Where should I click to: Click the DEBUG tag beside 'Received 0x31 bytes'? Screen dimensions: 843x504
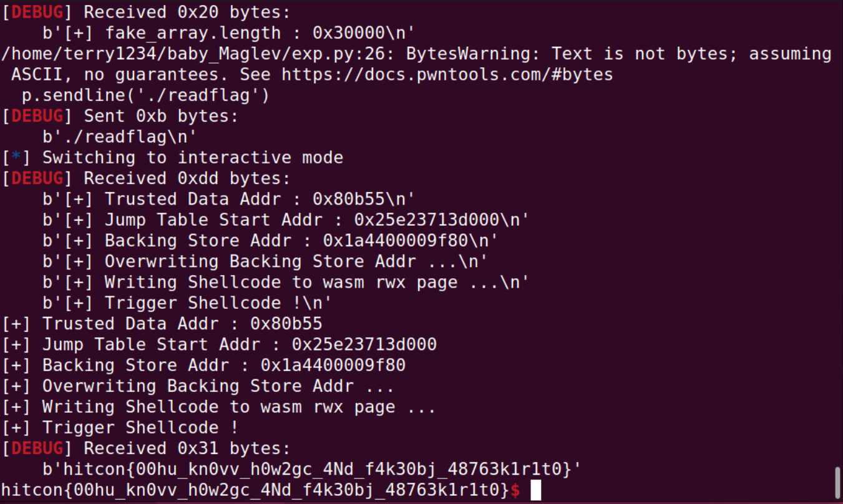pyautogui.click(x=37, y=448)
